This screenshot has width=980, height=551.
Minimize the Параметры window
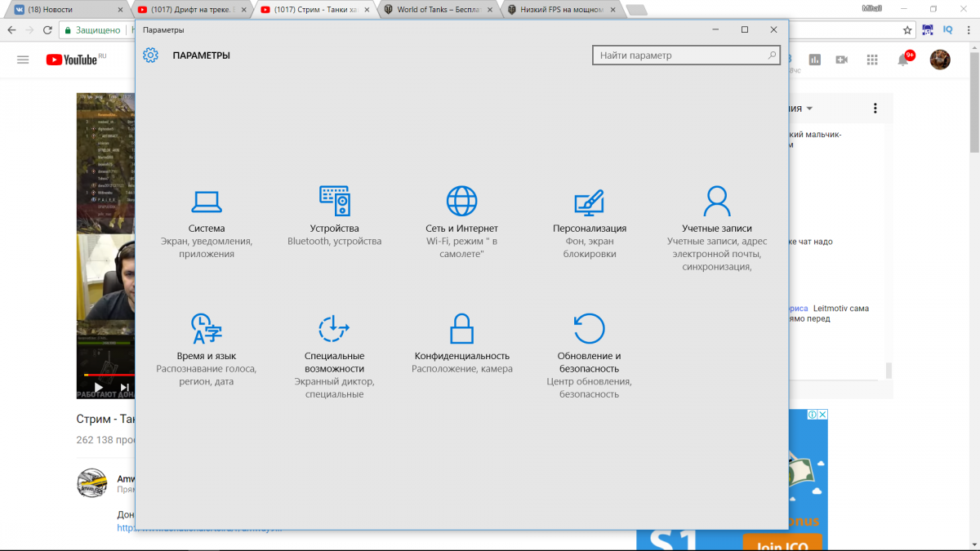tap(715, 29)
